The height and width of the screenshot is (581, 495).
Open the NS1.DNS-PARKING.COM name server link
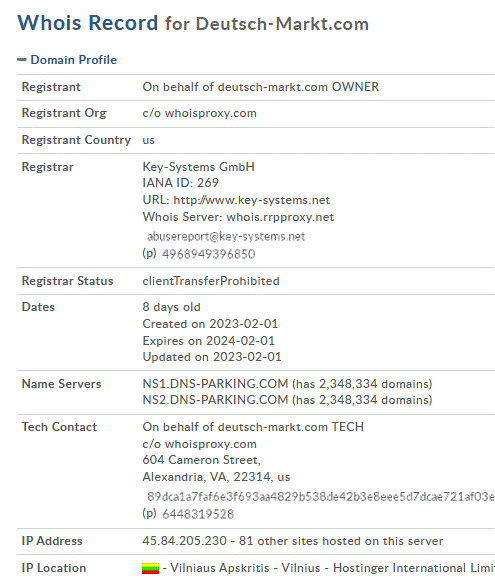pyautogui.click(x=215, y=384)
